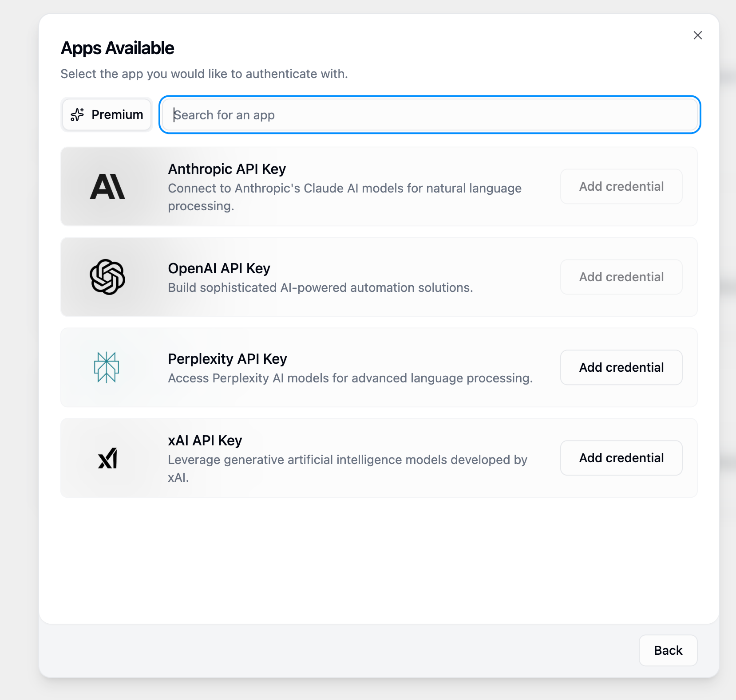736x700 pixels.
Task: Click the OpenAI logo icon
Action: coord(107,277)
